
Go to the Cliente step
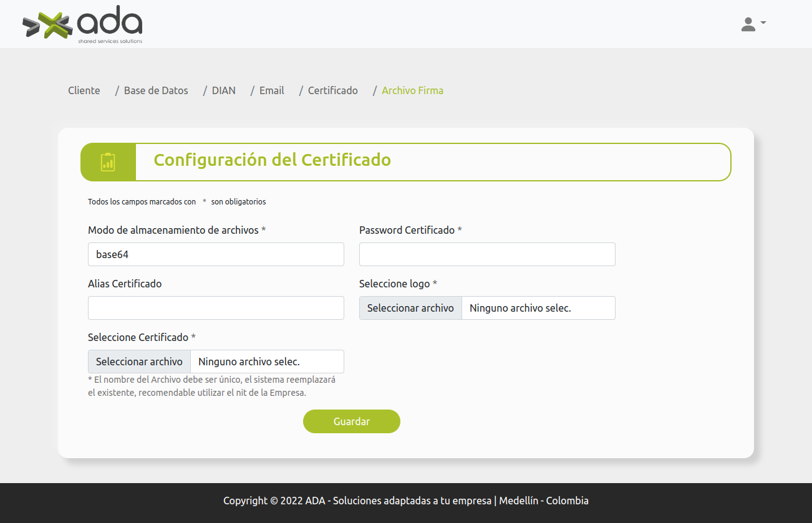(84, 90)
